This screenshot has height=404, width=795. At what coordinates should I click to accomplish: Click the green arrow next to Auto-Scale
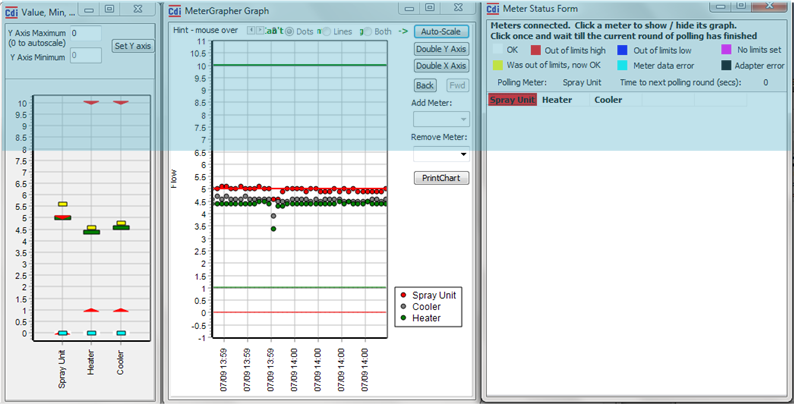coord(403,31)
